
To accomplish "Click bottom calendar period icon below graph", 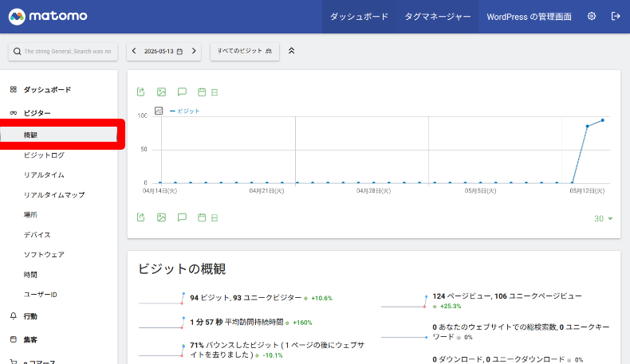I will point(202,218).
